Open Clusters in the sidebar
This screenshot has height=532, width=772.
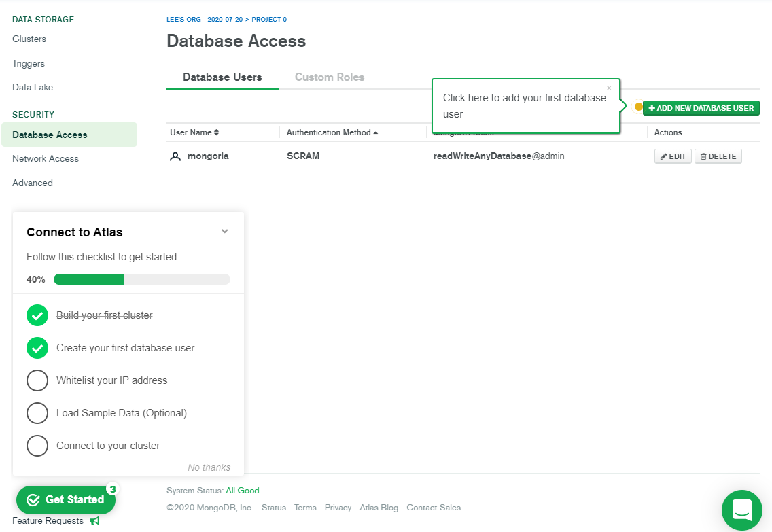(x=29, y=39)
